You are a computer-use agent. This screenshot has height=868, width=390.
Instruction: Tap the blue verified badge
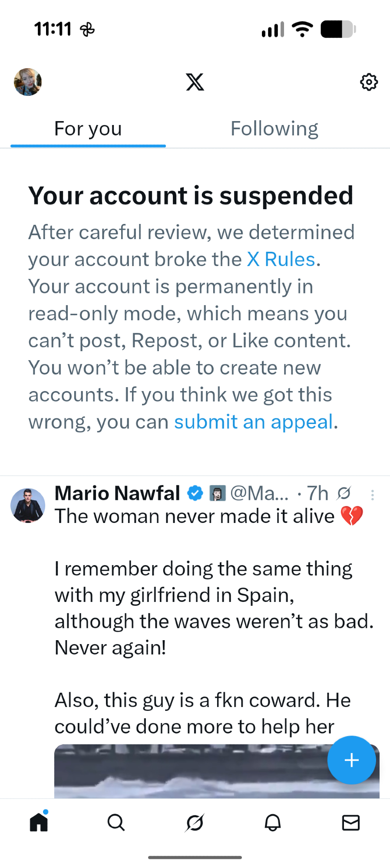[195, 493]
